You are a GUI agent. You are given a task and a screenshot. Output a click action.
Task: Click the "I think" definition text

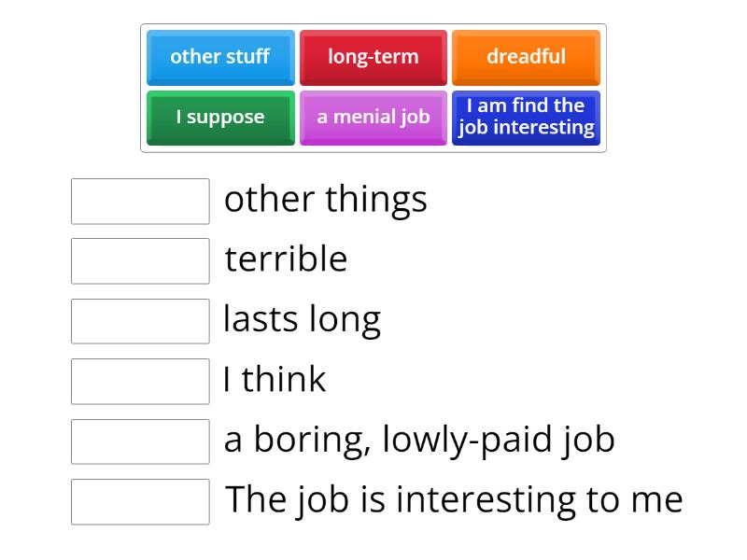pos(275,379)
